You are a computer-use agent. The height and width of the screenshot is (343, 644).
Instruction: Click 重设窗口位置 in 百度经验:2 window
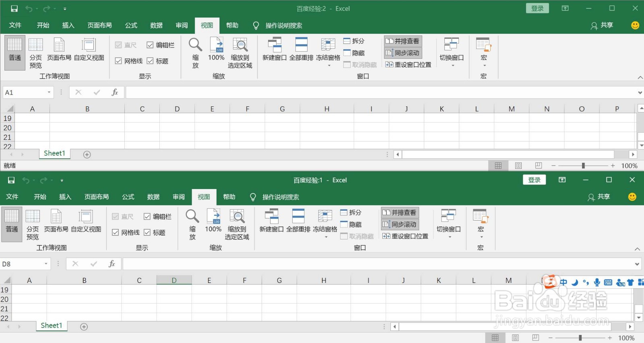click(408, 64)
